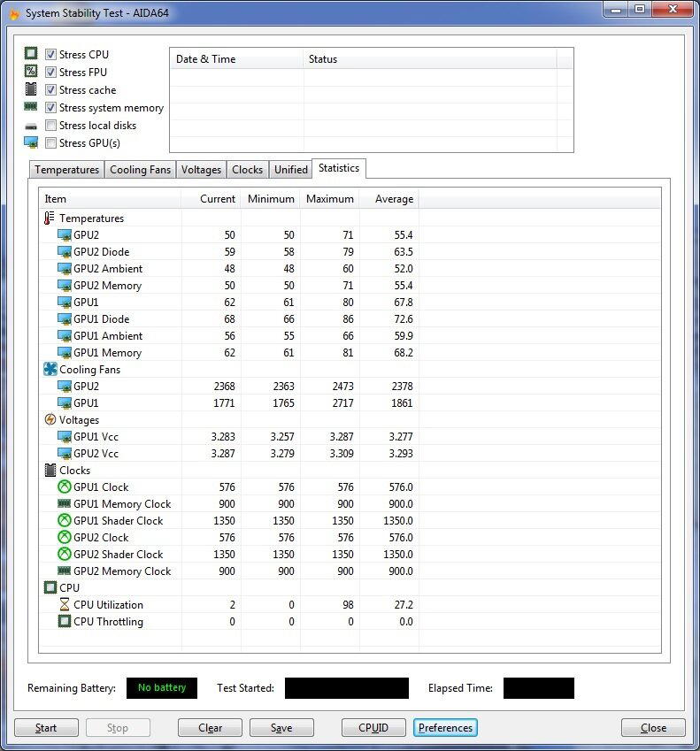Click the Start button
Image resolution: width=700 pixels, height=751 pixels.
pyautogui.click(x=46, y=727)
